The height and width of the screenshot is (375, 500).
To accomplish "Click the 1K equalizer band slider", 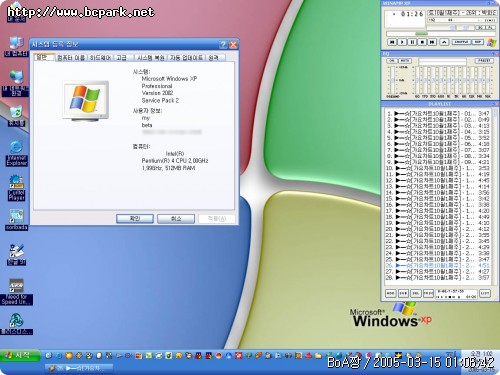I will tap(448, 80).
